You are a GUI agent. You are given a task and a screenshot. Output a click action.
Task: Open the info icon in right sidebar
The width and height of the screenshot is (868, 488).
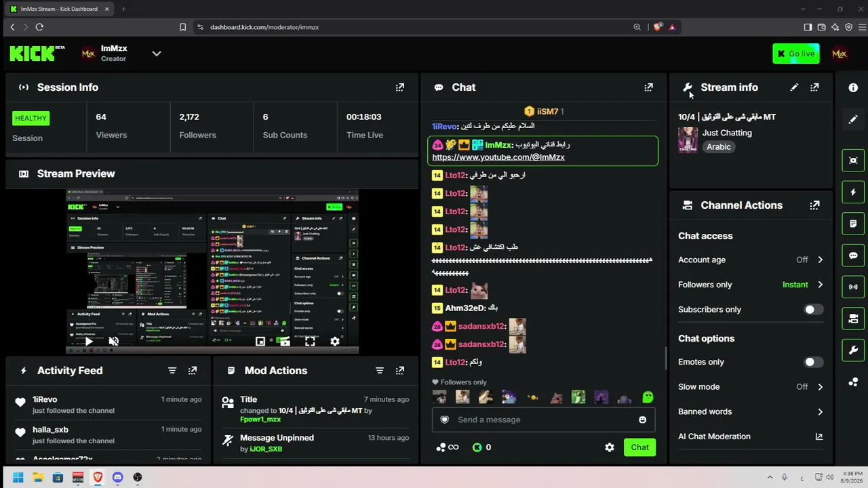[x=853, y=87]
